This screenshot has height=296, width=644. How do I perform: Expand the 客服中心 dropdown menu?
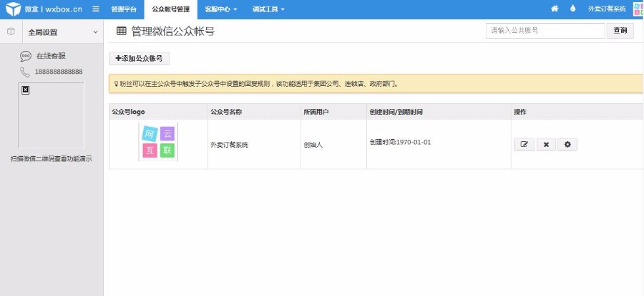click(221, 9)
